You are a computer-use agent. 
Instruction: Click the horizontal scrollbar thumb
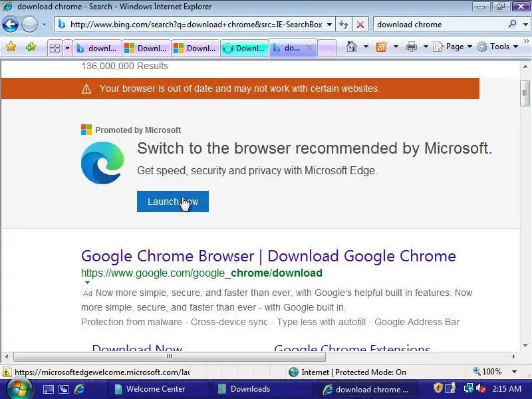point(170,356)
